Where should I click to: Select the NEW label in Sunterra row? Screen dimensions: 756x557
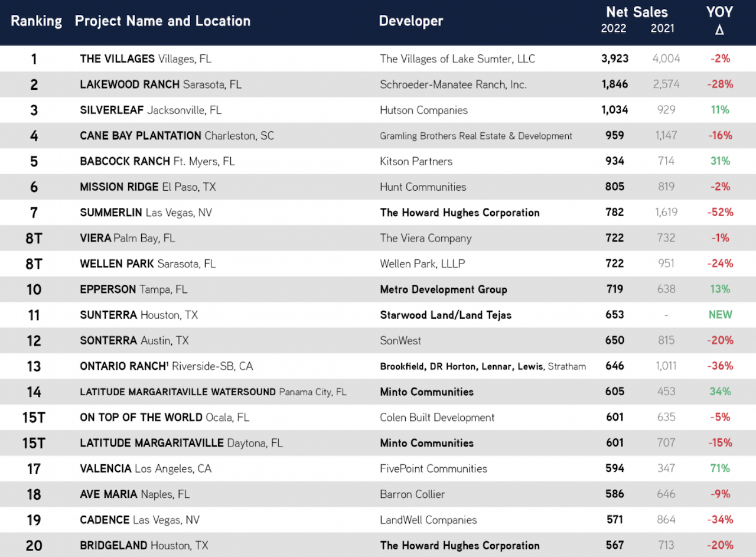click(720, 315)
